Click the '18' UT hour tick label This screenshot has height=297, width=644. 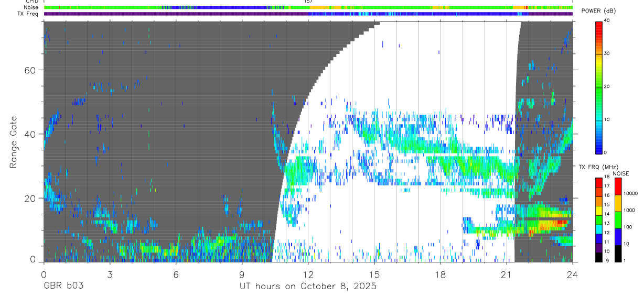pos(441,274)
